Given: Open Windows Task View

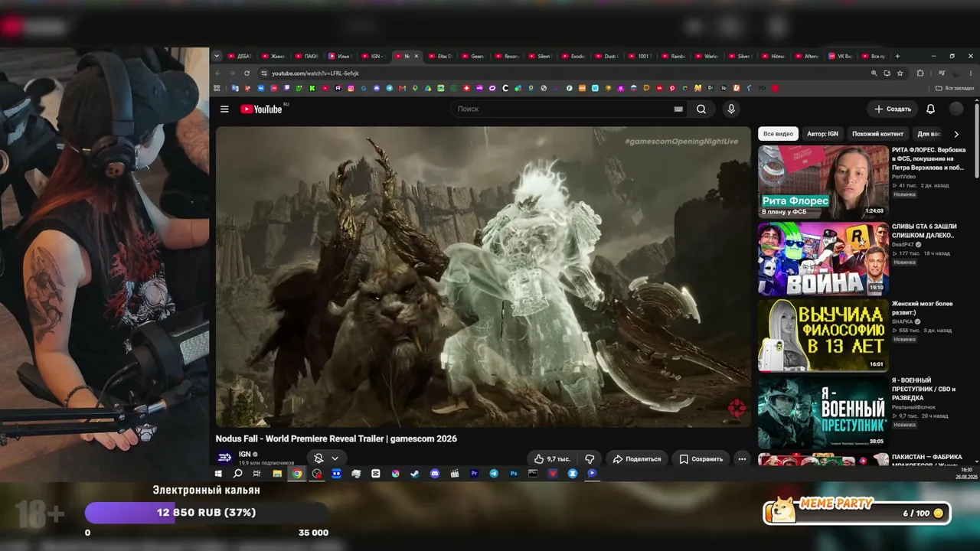Looking at the screenshot, I should [x=257, y=474].
